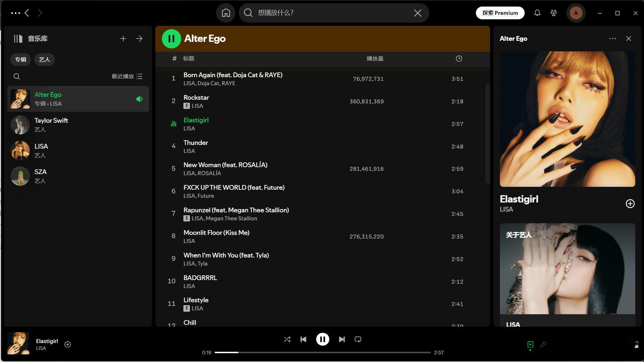
Task: Open the LISA artist in the library
Action: pos(78,150)
